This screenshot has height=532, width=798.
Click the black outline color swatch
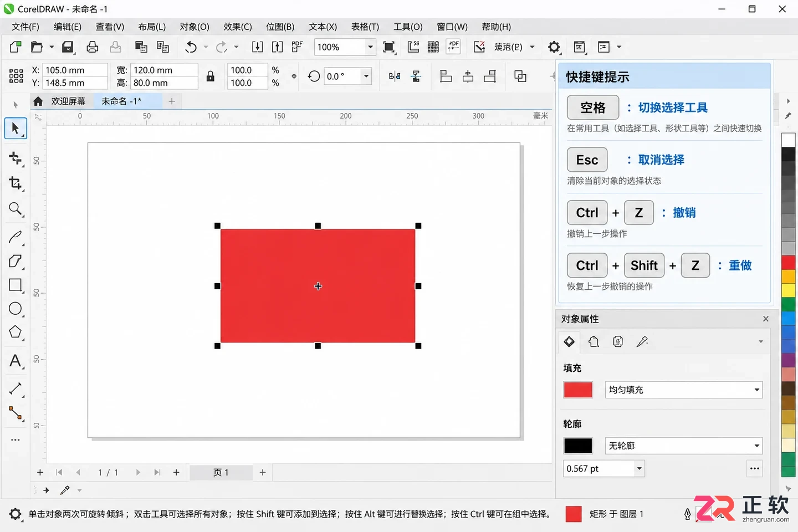tap(578, 446)
